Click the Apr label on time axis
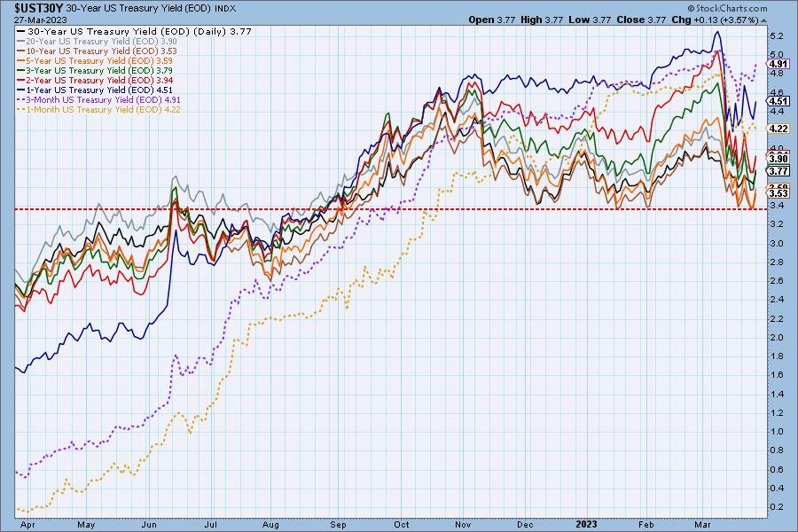The height and width of the screenshot is (532, 798). coord(28,524)
